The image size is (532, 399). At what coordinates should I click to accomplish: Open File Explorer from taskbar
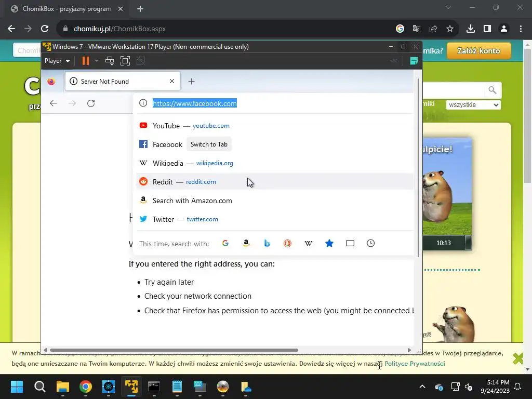click(x=63, y=387)
